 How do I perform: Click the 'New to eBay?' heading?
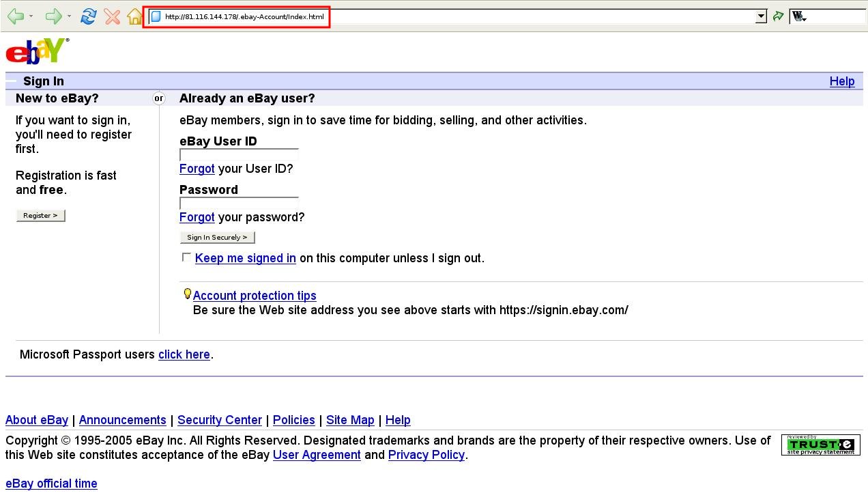tap(57, 98)
